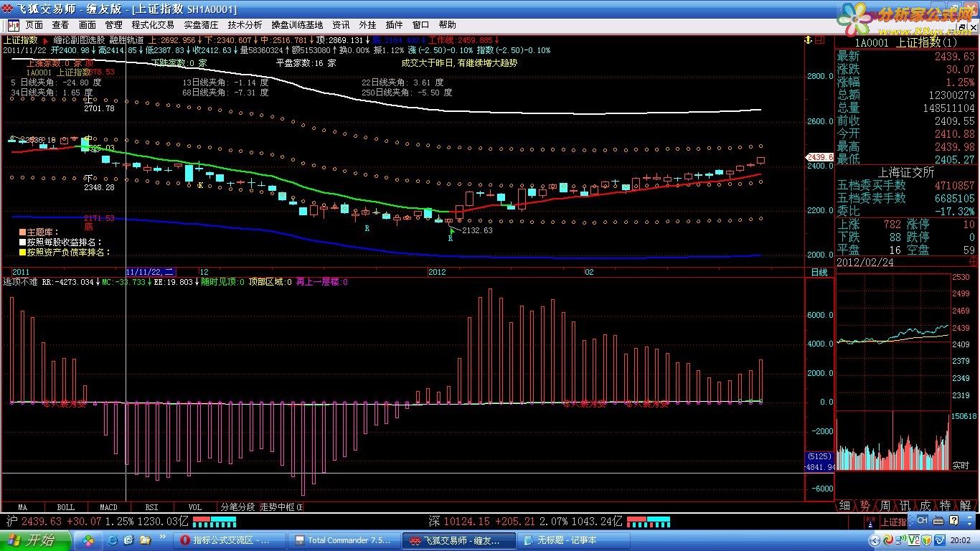Expand the quick-launch overflow chevron

pyautogui.click(x=163, y=537)
